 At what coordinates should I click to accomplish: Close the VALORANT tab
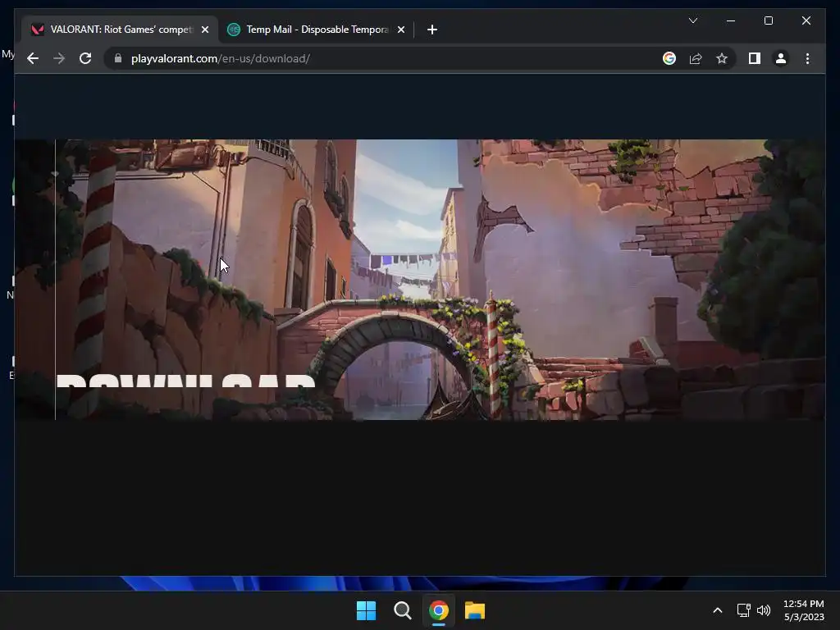pyautogui.click(x=204, y=30)
